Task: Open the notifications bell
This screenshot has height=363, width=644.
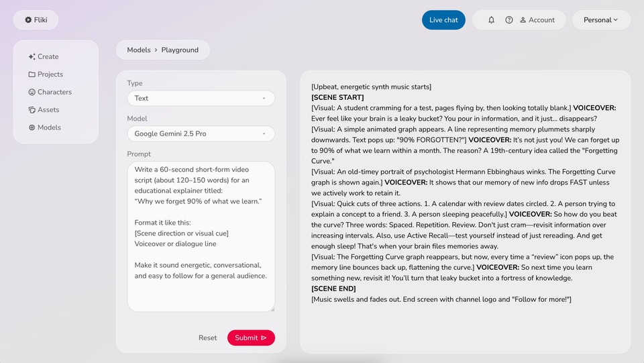Action: [x=491, y=20]
